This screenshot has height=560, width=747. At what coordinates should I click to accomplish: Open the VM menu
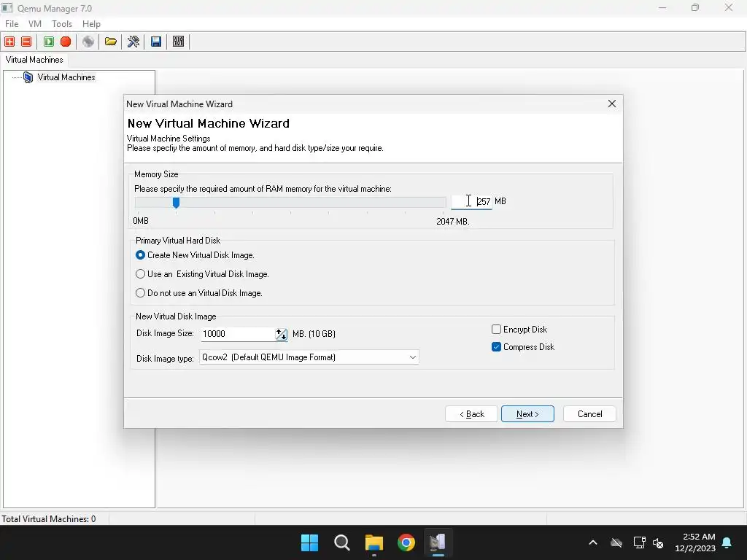point(35,24)
